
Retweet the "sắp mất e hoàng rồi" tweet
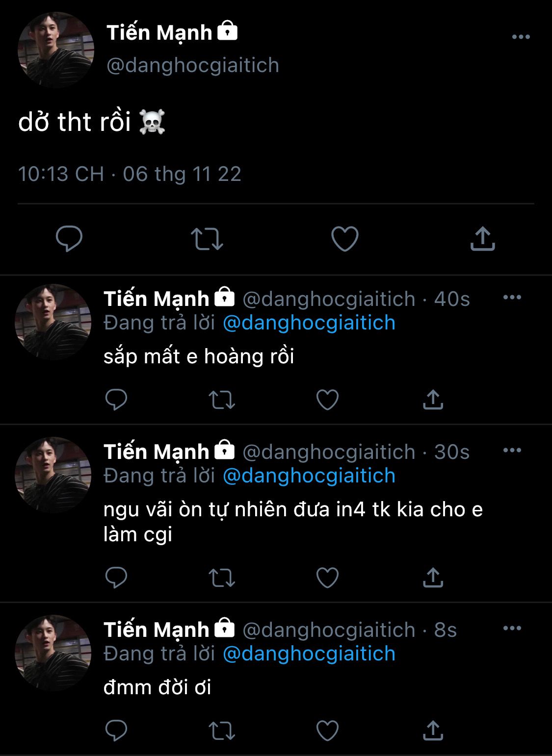coord(222,400)
